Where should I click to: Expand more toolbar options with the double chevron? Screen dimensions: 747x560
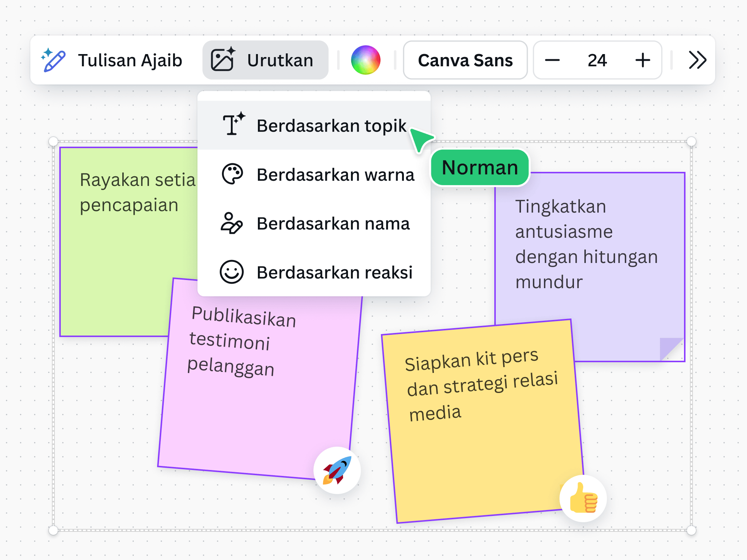[x=697, y=60]
